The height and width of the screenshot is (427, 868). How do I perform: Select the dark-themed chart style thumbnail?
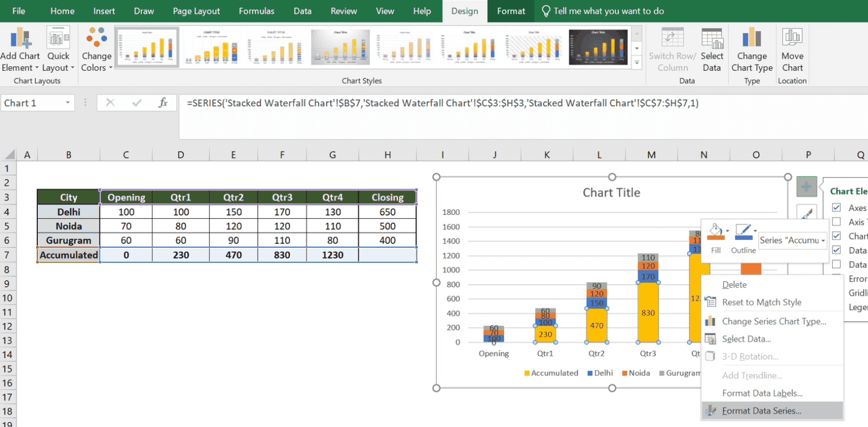598,47
